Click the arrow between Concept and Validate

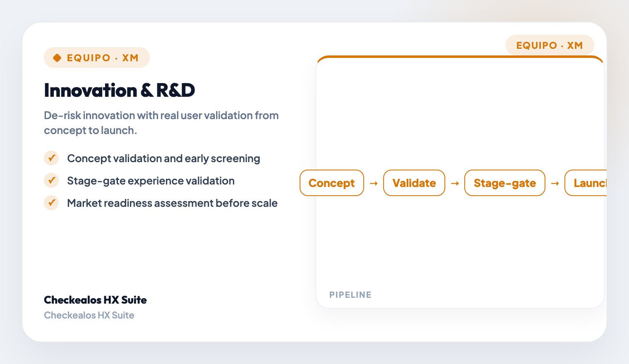point(374,183)
